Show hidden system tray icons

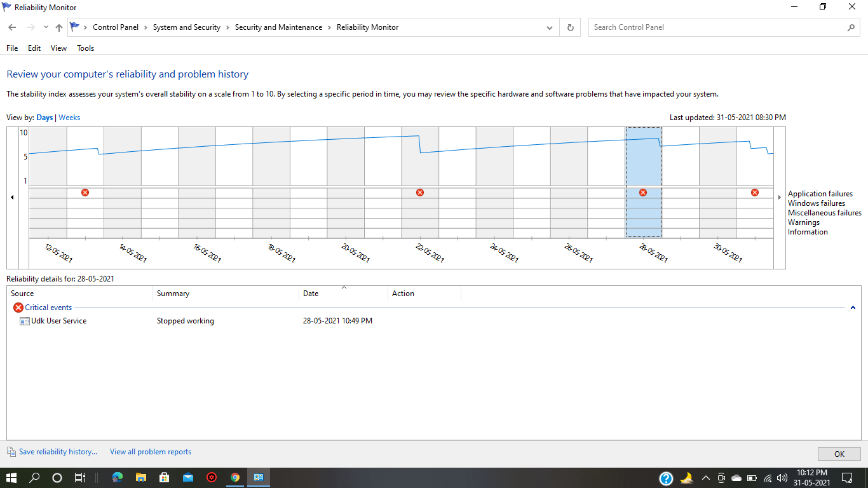click(705, 477)
